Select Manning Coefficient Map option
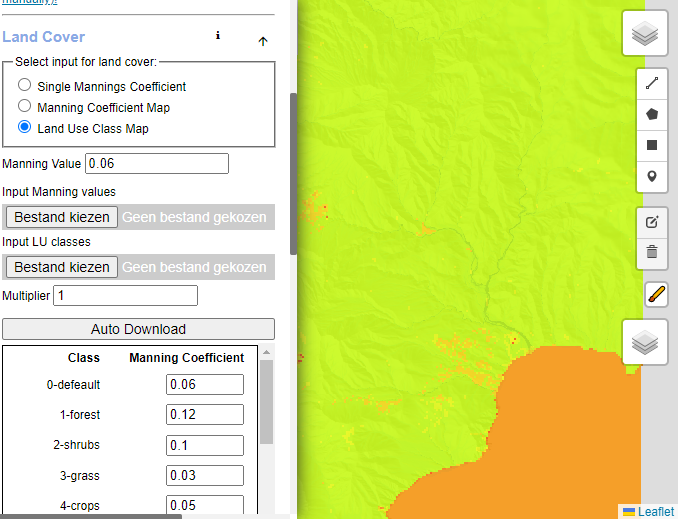The height and width of the screenshot is (519, 678). [25, 106]
